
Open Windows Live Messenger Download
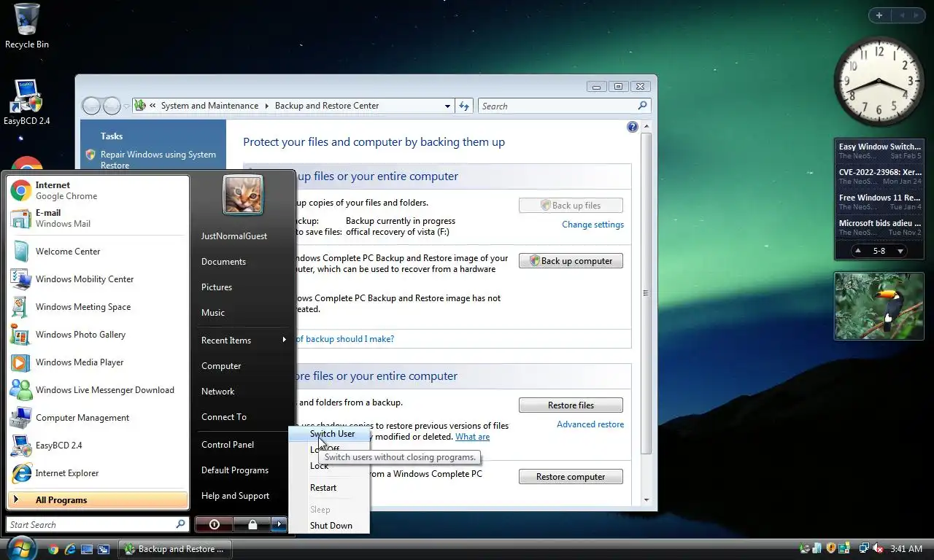tap(98, 390)
